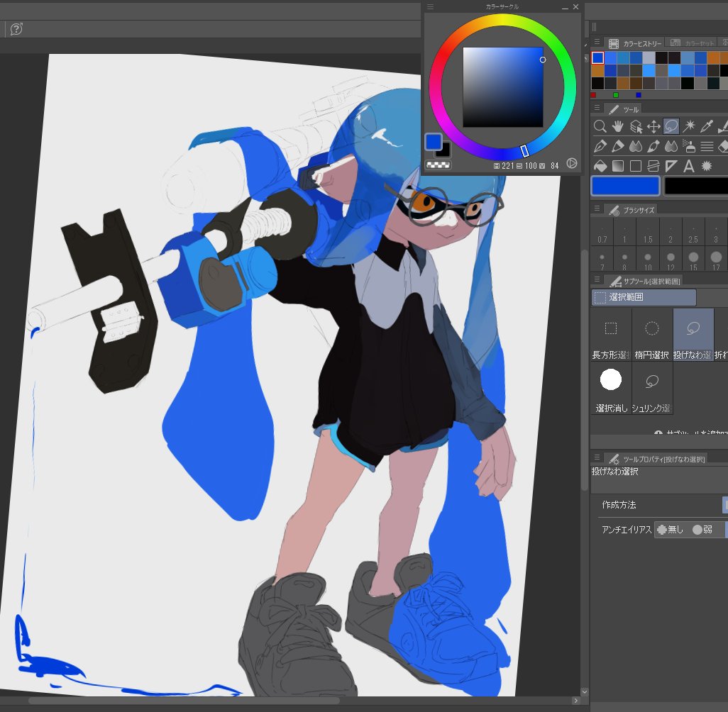Switch to カラーセット tab
Image resolution: width=728 pixels, height=712 pixels.
[x=693, y=43]
